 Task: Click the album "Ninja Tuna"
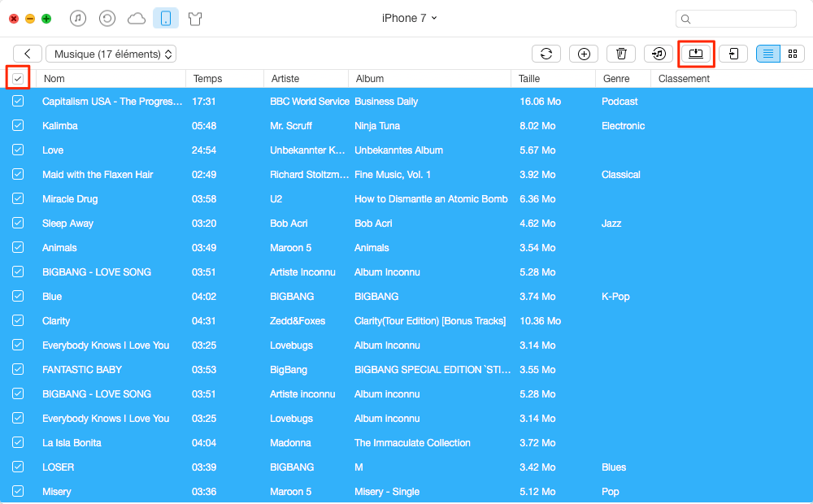tap(377, 126)
